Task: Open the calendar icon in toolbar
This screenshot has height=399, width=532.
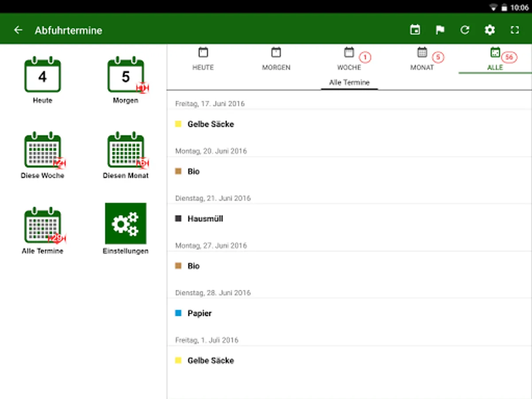Action: point(415,30)
